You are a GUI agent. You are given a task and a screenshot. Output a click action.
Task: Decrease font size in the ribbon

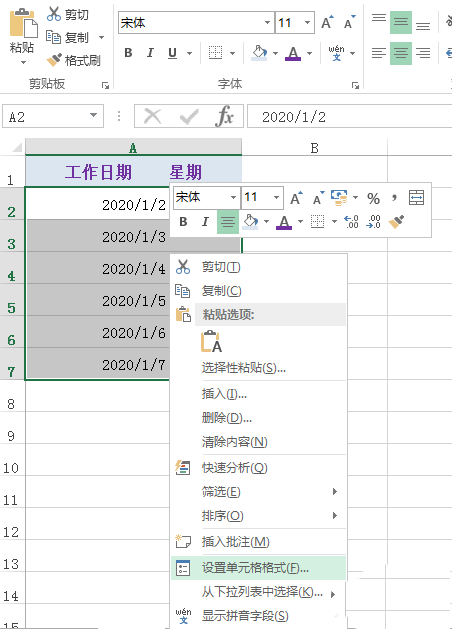(x=349, y=22)
